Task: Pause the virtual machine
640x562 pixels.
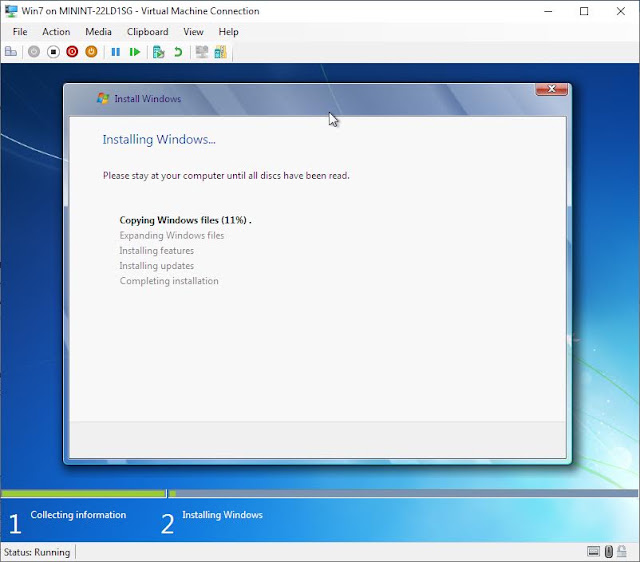Action: click(116, 52)
